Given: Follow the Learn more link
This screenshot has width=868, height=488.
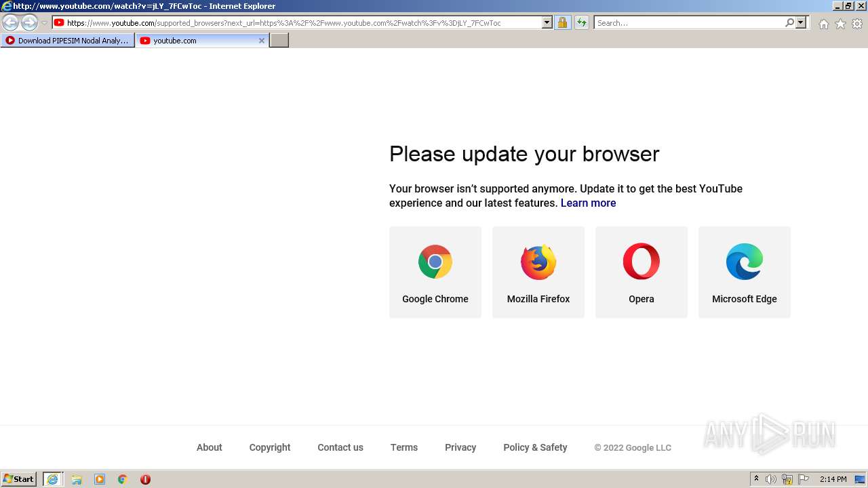Looking at the screenshot, I should [588, 203].
